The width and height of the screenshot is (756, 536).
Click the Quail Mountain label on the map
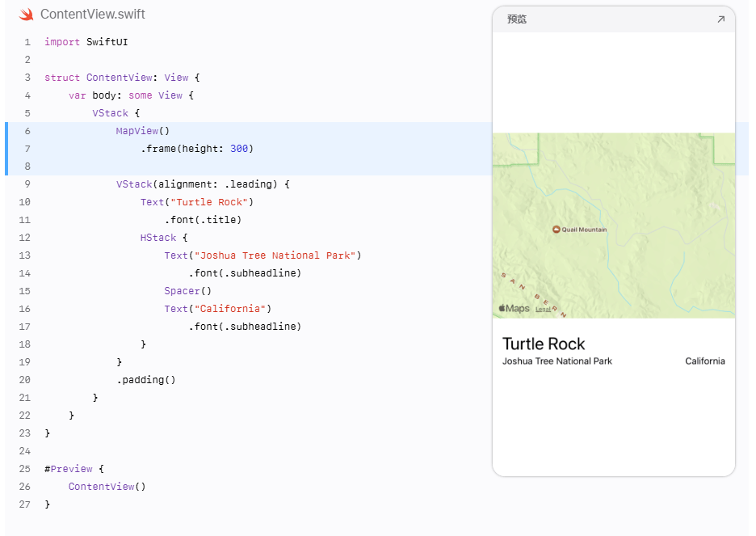584,230
